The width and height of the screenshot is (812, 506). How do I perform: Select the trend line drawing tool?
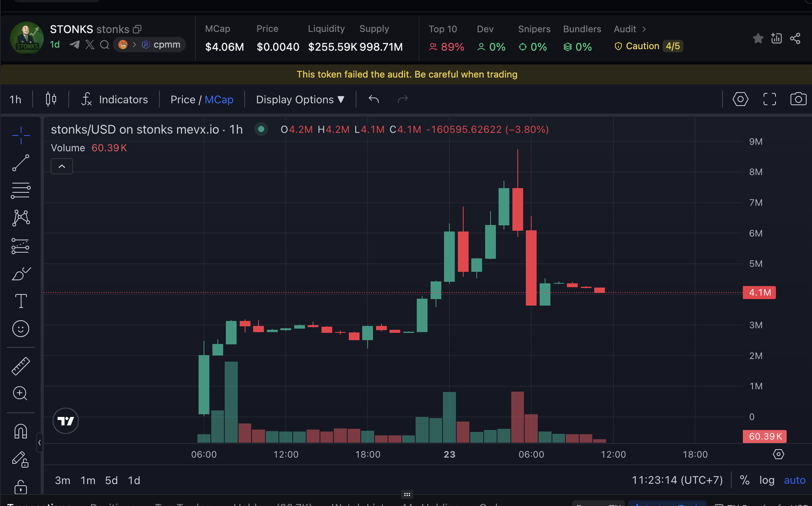click(x=21, y=163)
